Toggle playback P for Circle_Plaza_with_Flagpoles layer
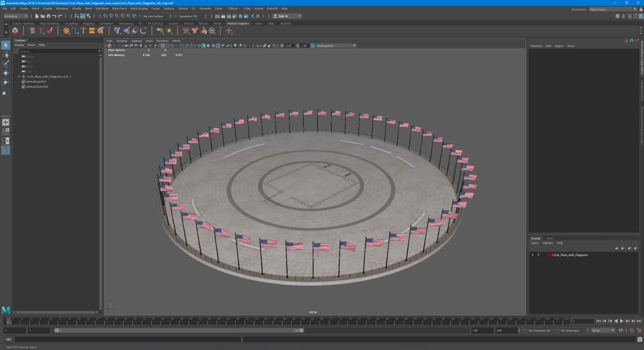The height and width of the screenshot is (350, 644). point(539,255)
